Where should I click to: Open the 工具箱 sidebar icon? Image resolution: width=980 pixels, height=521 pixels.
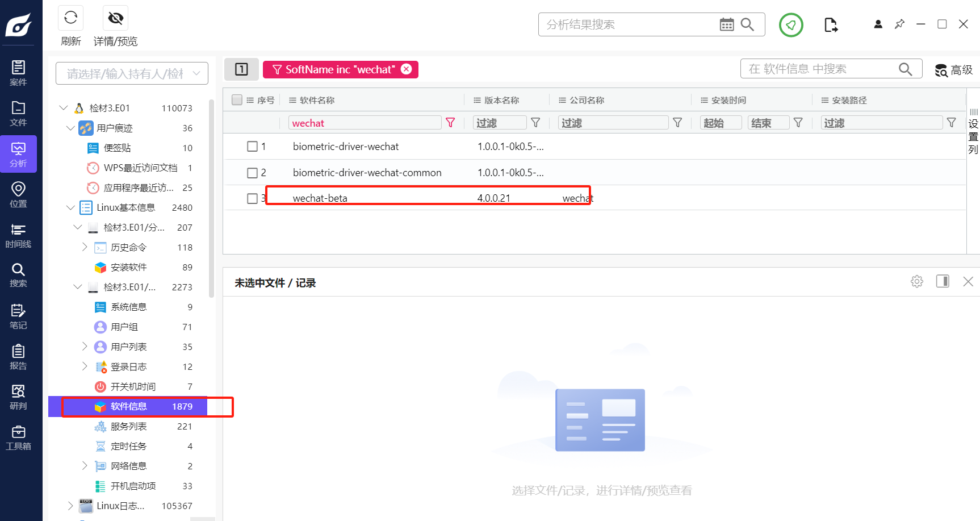coord(18,437)
